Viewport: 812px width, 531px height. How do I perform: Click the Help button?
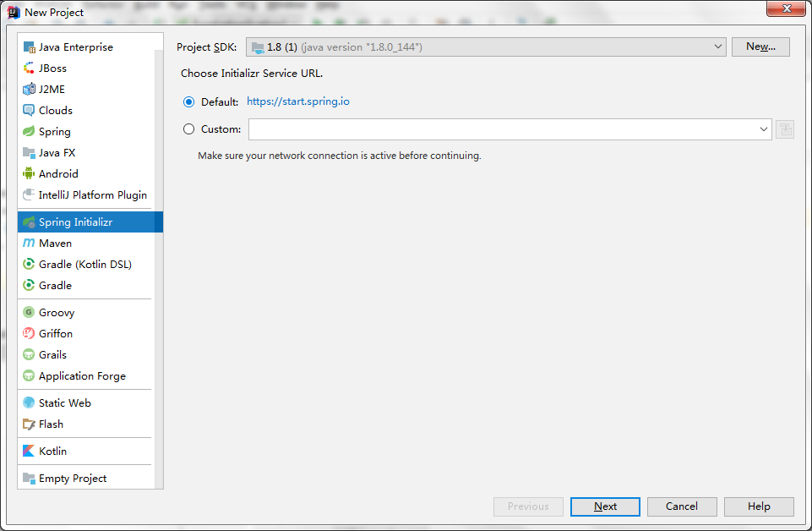(x=759, y=506)
